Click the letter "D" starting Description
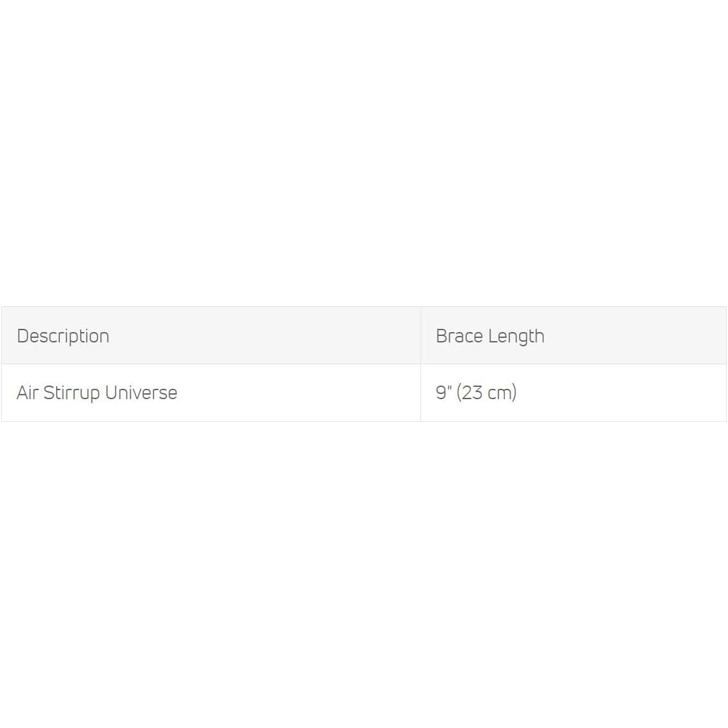 pos(23,336)
